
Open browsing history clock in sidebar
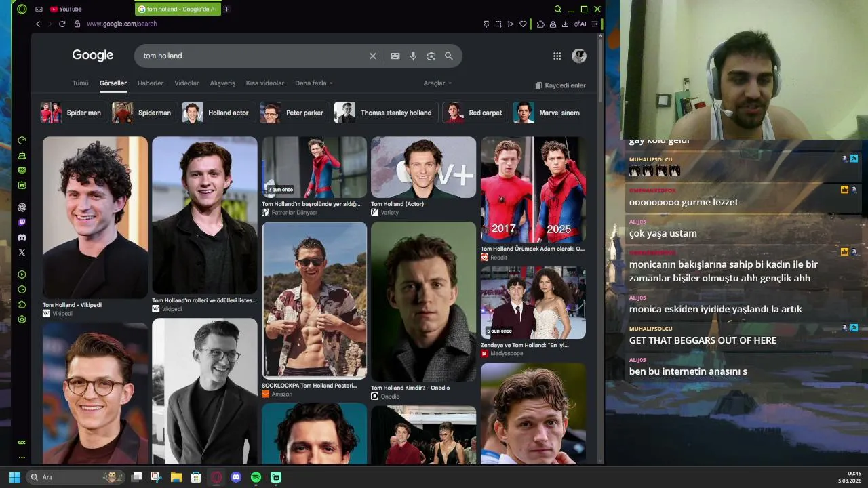[22, 289]
